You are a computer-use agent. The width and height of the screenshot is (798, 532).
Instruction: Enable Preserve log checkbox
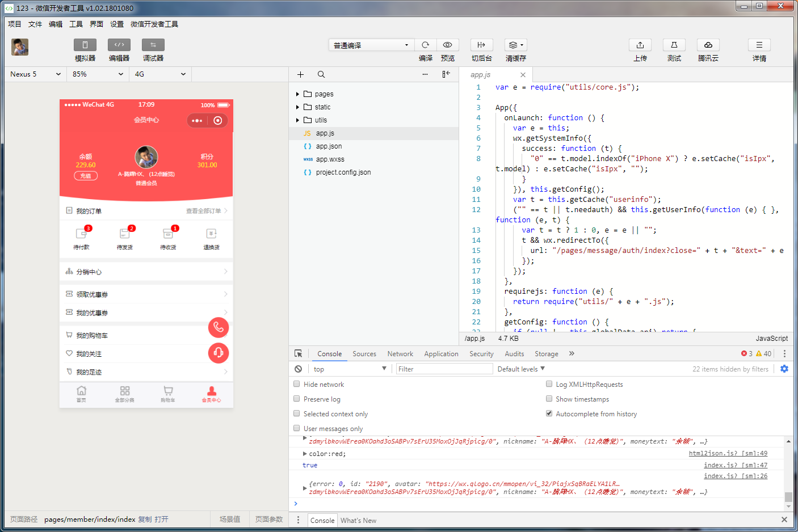tap(297, 399)
